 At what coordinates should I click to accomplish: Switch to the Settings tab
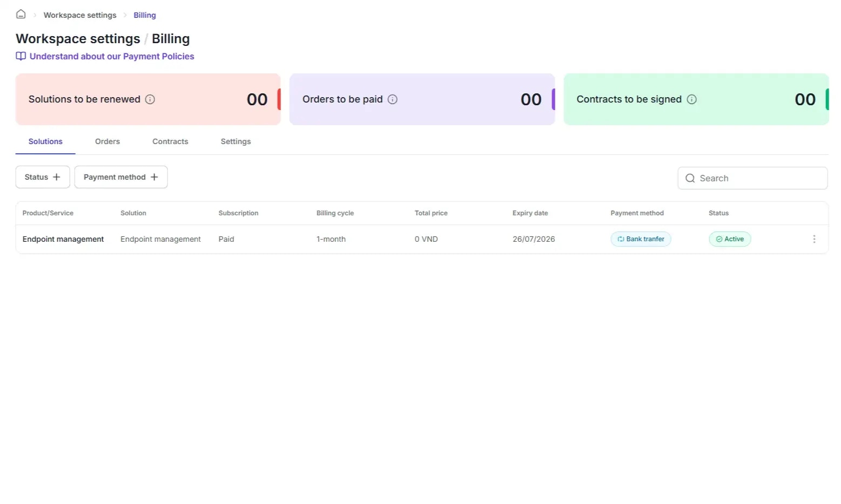[236, 141]
